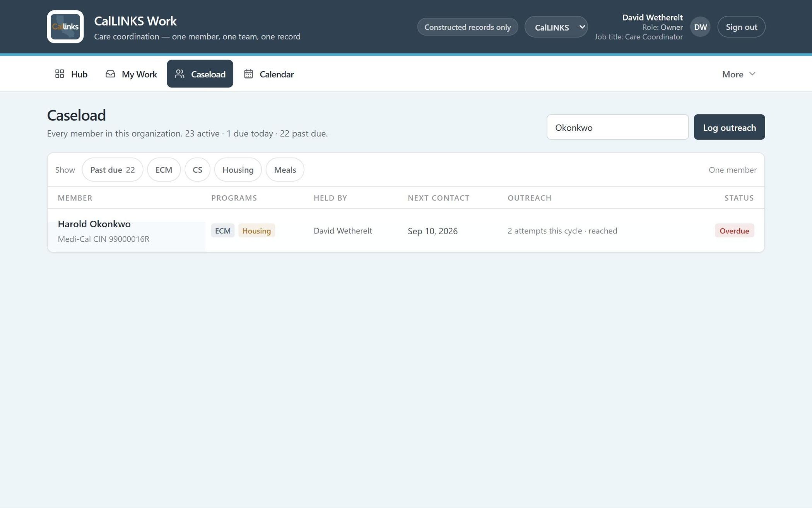Viewport: 812px width, 508px height.
Task: Click the Hub grid icon
Action: [60, 74]
